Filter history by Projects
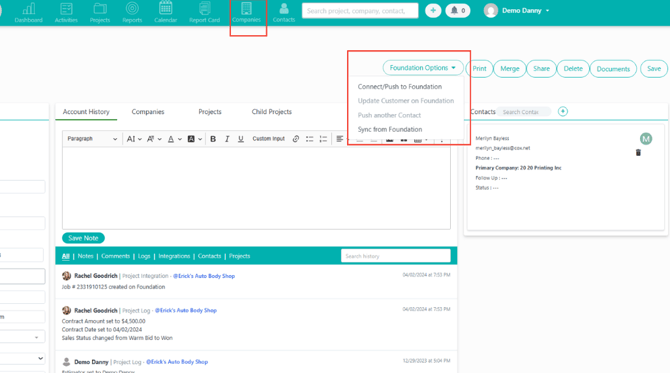This screenshot has width=670, height=373. tap(239, 256)
